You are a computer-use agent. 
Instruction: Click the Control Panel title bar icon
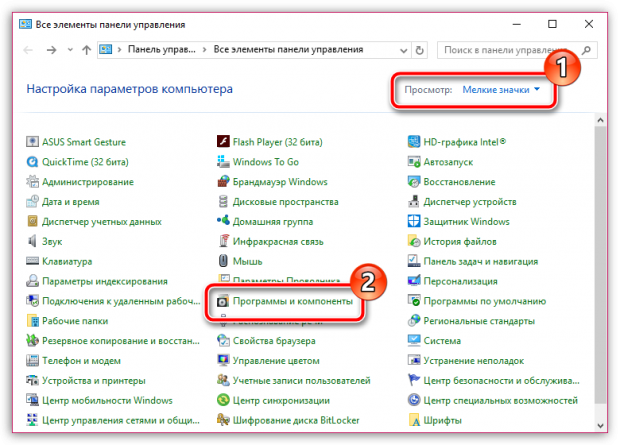25,24
